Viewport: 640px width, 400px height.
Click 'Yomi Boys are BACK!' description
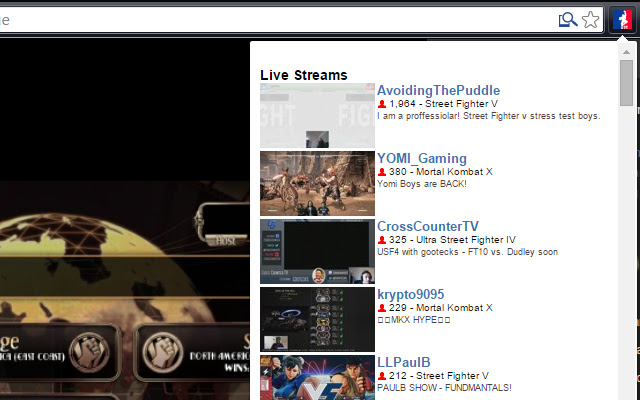pos(422,184)
